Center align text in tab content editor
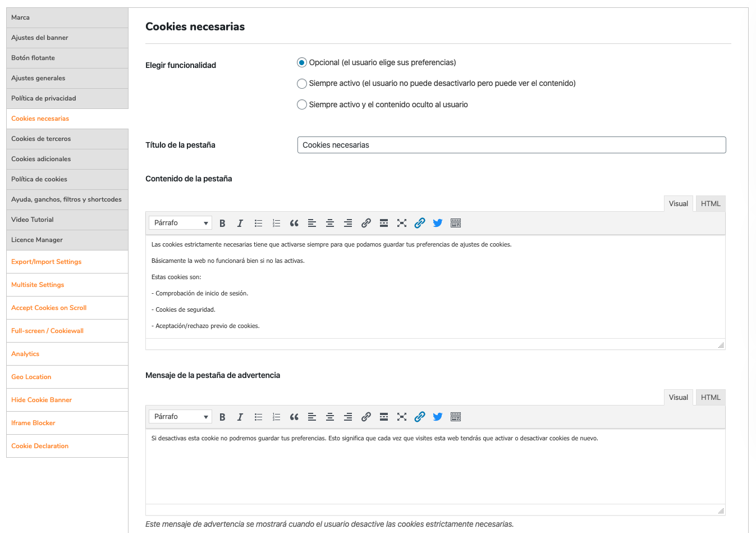This screenshot has height=533, width=756. click(x=330, y=223)
